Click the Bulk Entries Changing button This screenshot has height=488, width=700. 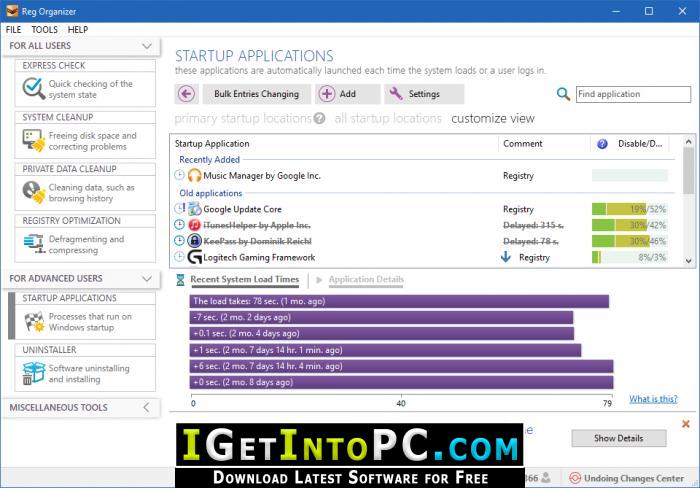pyautogui.click(x=256, y=94)
